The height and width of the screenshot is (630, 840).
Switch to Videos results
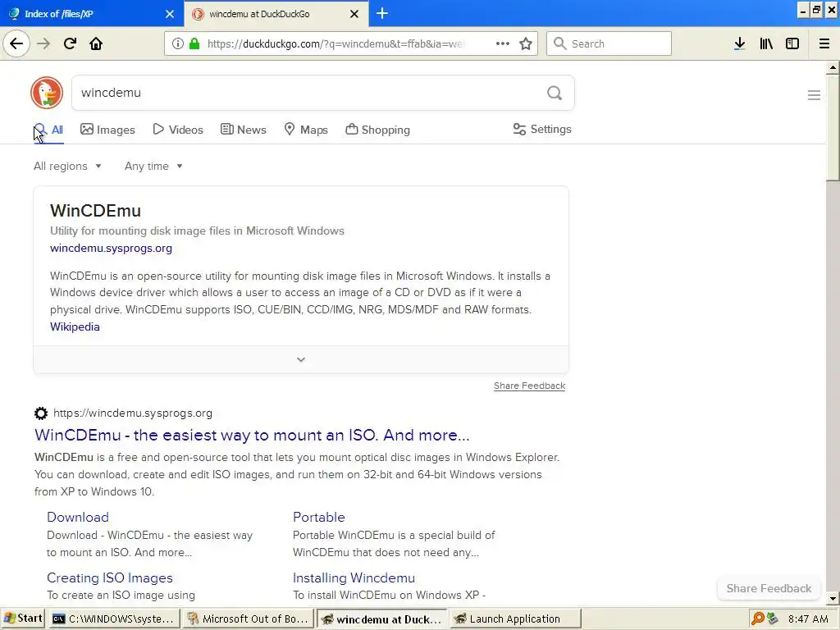[x=178, y=130]
